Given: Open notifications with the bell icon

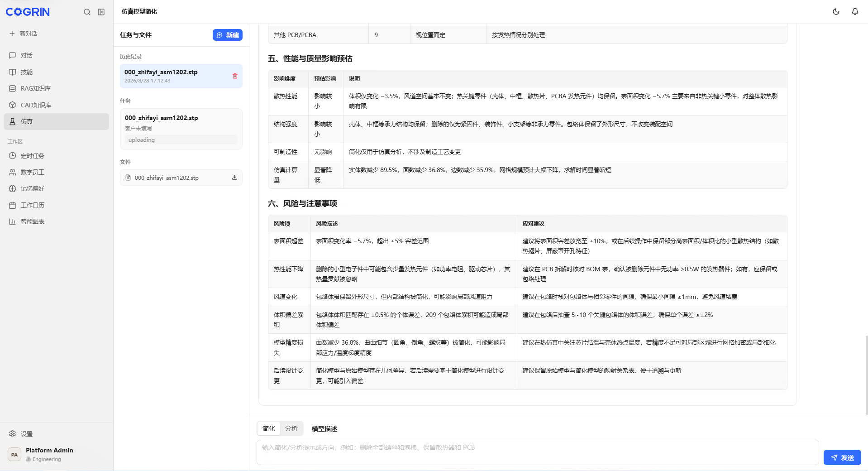Looking at the screenshot, I should click(x=855, y=12).
